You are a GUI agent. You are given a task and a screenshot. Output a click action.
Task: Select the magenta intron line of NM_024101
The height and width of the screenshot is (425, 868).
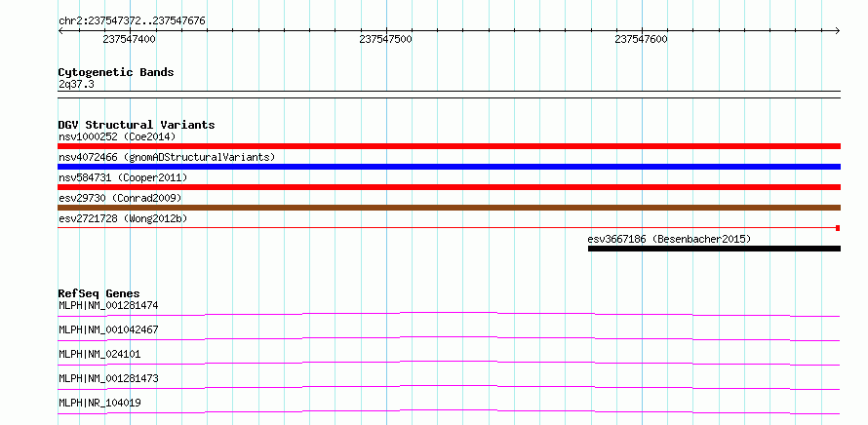(x=449, y=362)
